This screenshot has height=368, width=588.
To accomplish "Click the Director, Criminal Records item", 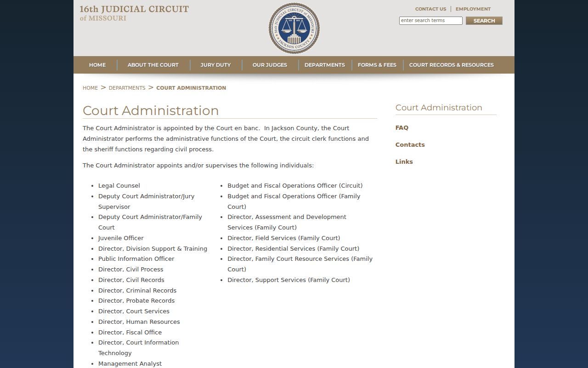I will pos(137,291).
